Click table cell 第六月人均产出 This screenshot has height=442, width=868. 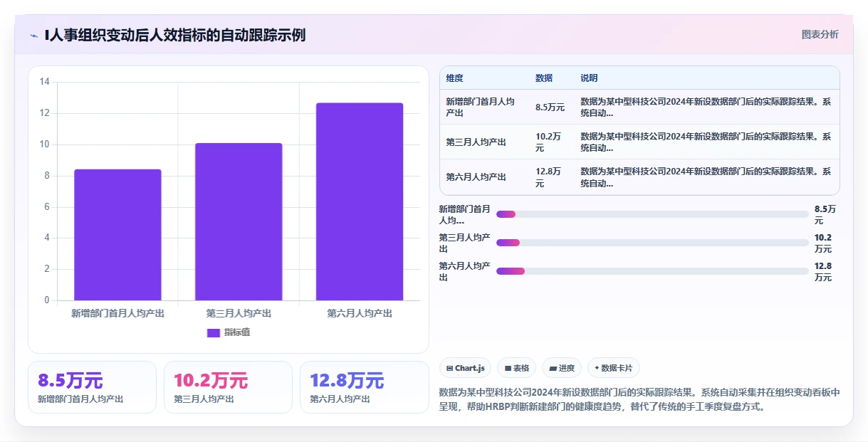click(x=476, y=177)
